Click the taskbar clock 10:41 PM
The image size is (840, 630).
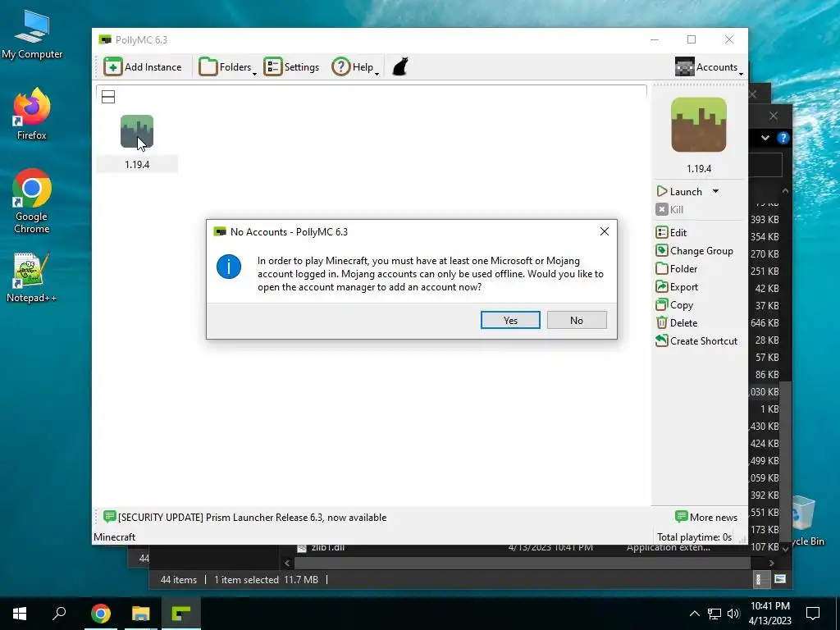coord(769,606)
